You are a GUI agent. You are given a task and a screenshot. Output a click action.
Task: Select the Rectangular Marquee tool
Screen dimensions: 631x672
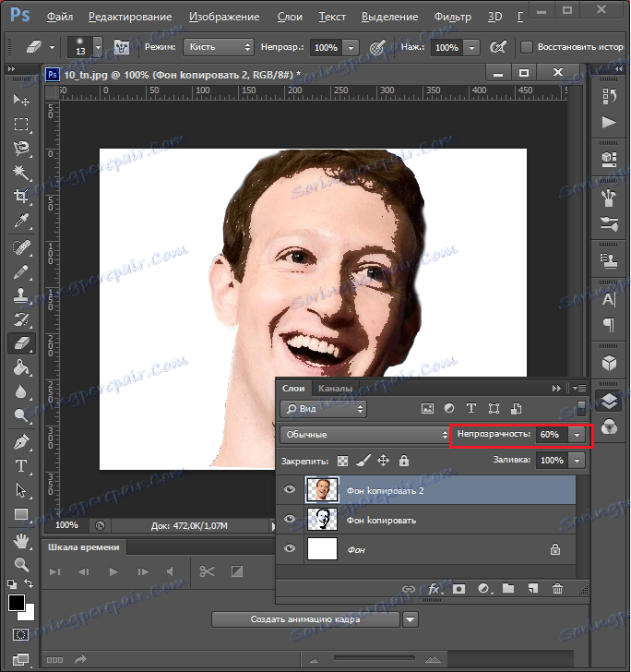point(21,125)
